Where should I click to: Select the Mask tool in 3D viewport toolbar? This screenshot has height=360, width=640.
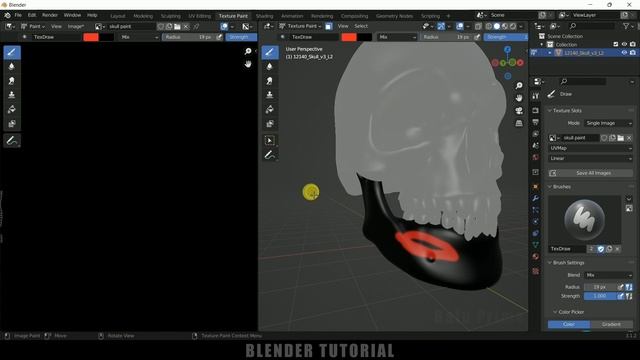coord(270,124)
